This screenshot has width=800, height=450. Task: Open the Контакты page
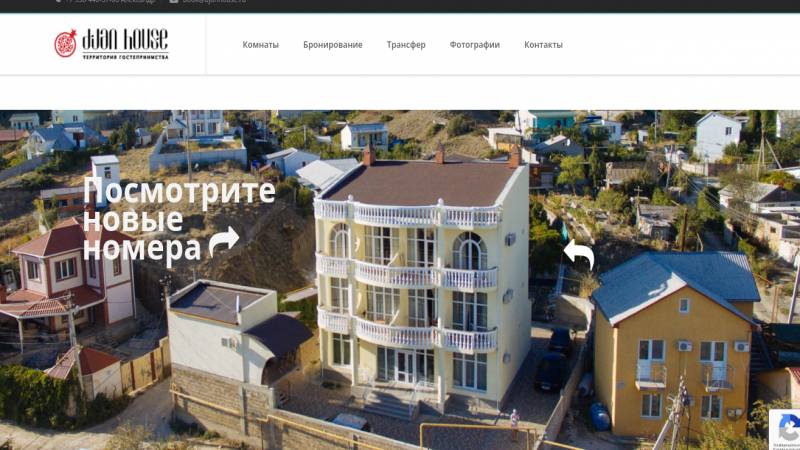point(543,45)
